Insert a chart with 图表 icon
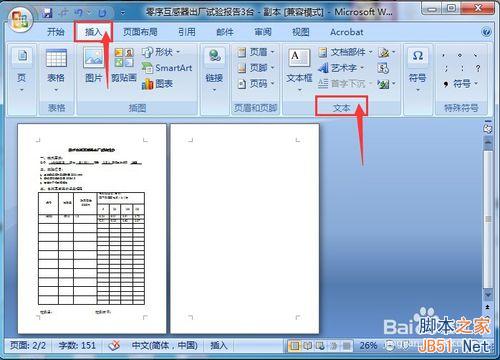The width and height of the screenshot is (500, 360). 157,84
